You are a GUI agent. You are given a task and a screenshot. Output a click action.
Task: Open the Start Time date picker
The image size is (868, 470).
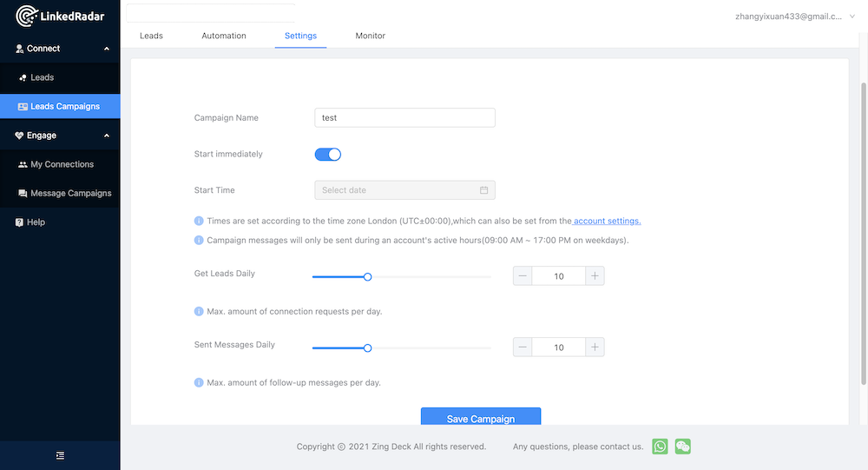(x=404, y=190)
